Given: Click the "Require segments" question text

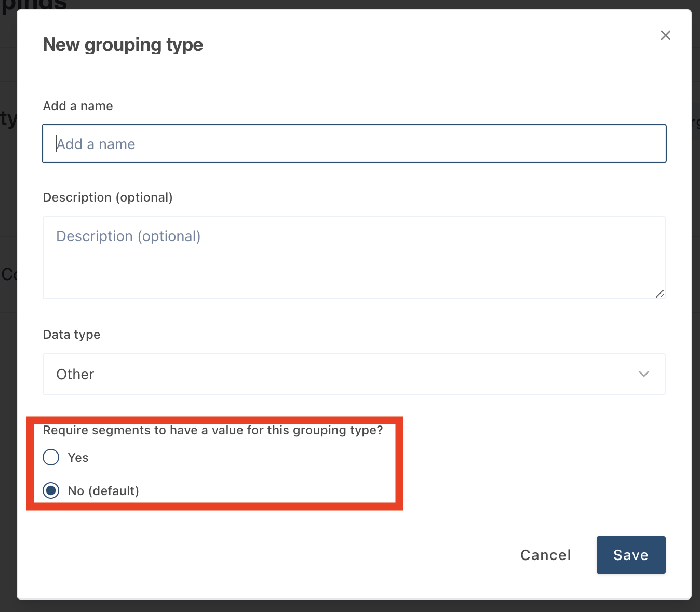Looking at the screenshot, I should point(212,430).
